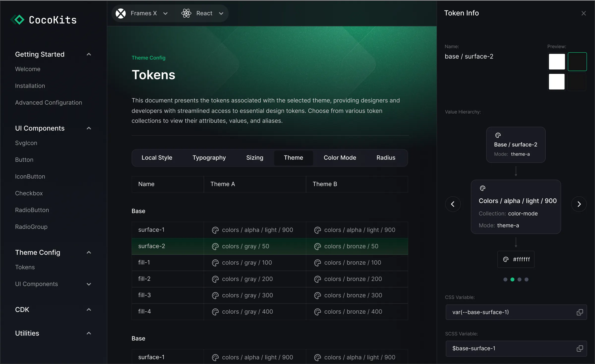Screen dimensions: 595x364
Task: Click palette icon for colors / bronze / 50
Action: [318, 246]
